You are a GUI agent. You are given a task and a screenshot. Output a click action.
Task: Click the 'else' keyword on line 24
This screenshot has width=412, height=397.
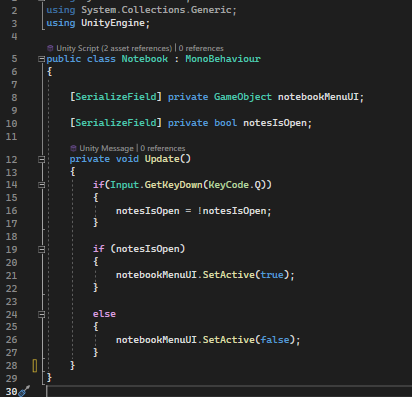click(x=104, y=314)
